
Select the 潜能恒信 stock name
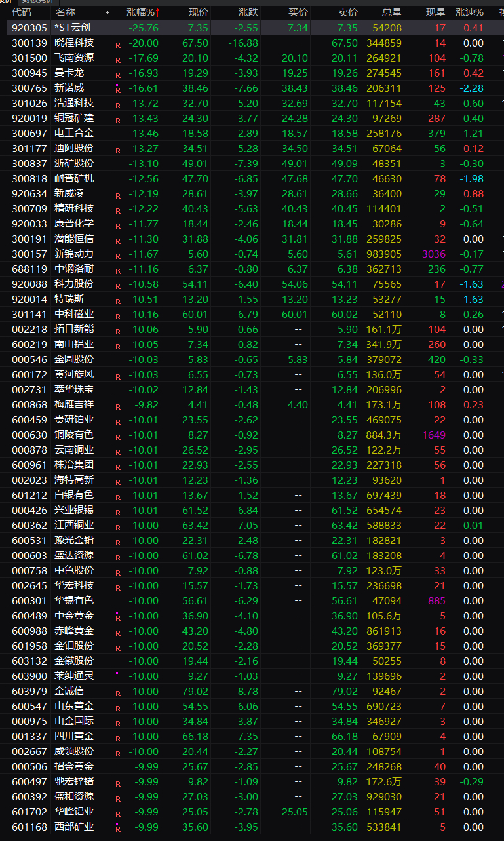click(x=74, y=239)
